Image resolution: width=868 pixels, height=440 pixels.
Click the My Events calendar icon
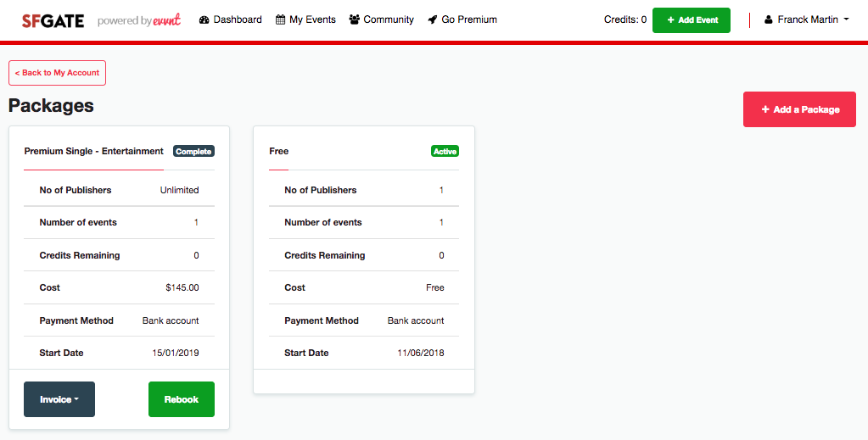[281, 20]
